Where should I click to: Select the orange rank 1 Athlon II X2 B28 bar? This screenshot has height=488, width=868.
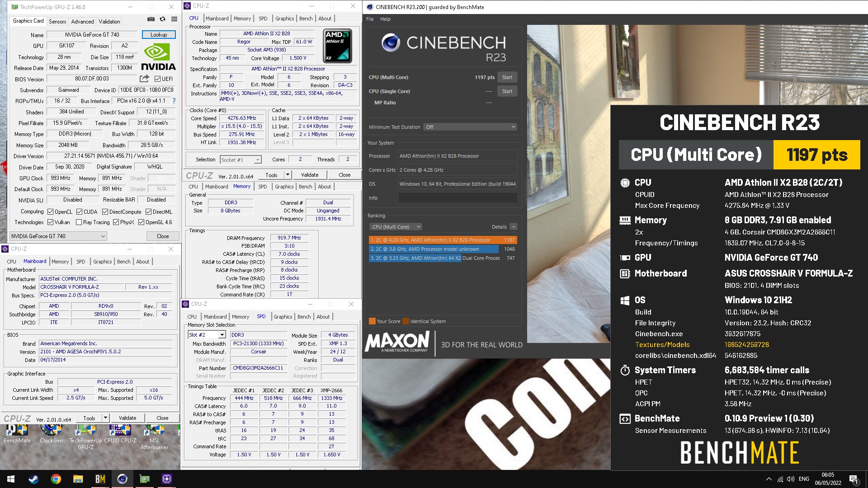[x=443, y=240]
